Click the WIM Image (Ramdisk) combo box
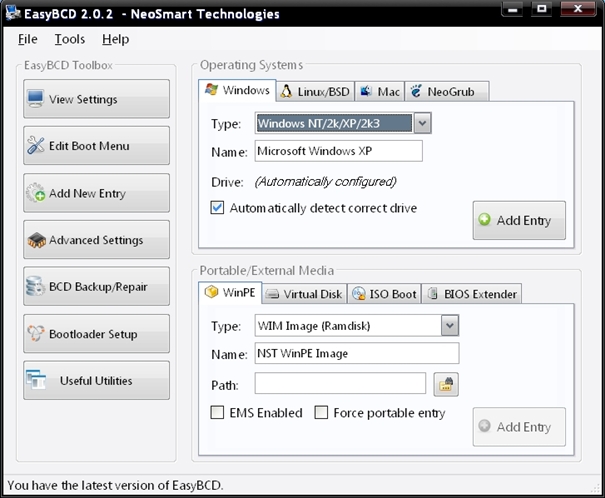 tap(357, 326)
